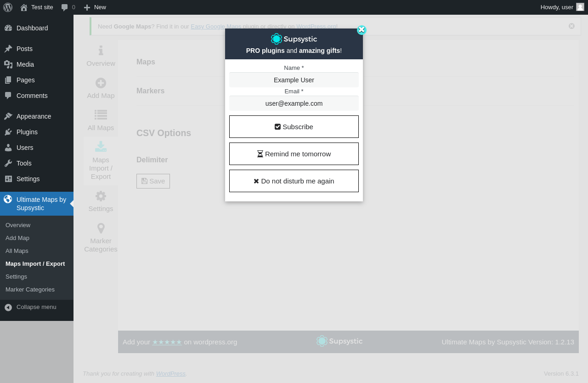Open plugin Settings gear tab
The image size is (588, 383).
[x=101, y=201]
